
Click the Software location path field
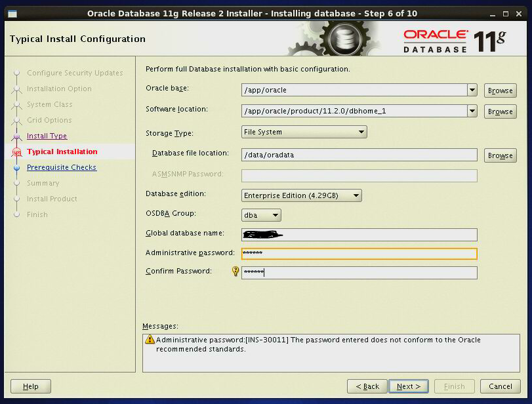[354, 111]
